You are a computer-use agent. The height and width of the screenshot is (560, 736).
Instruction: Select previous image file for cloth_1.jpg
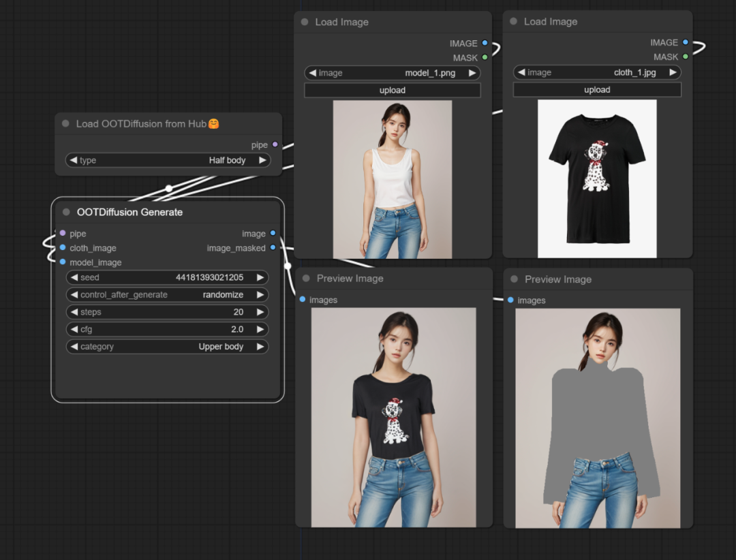tap(521, 72)
